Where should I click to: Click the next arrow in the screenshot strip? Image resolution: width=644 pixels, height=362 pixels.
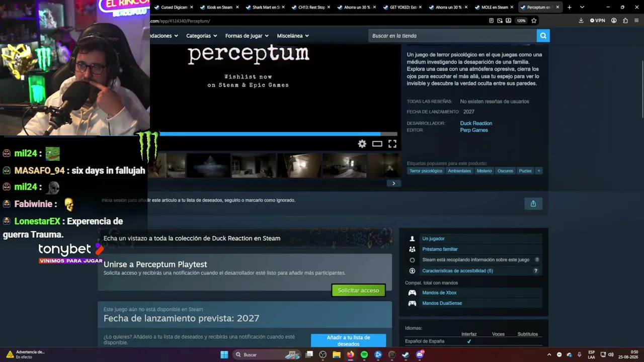(393, 184)
